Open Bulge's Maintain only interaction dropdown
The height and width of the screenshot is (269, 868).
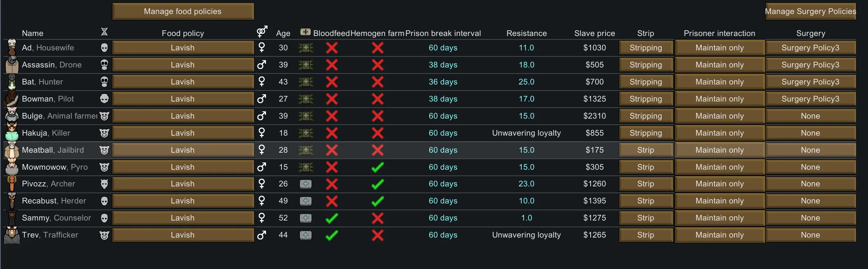click(719, 116)
